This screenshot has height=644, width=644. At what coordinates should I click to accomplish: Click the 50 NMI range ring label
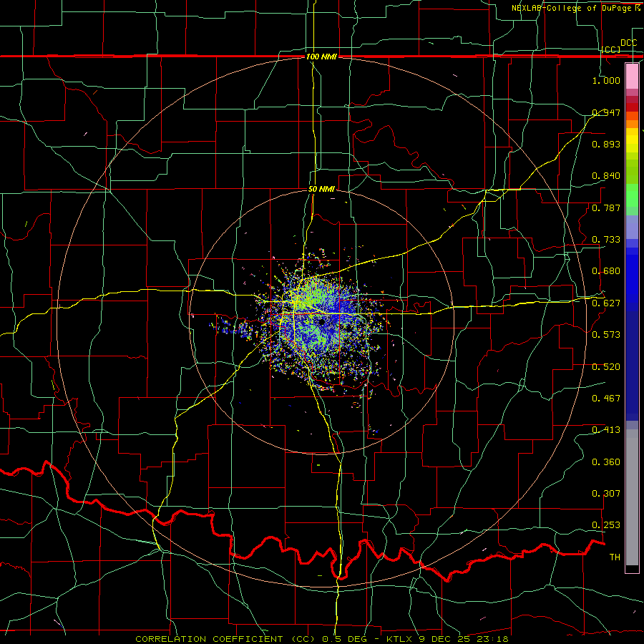point(321,189)
